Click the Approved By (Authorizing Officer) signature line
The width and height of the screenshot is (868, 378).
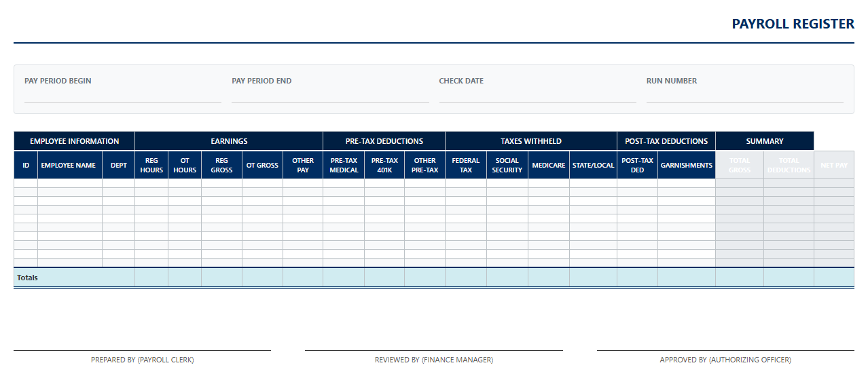725,350
